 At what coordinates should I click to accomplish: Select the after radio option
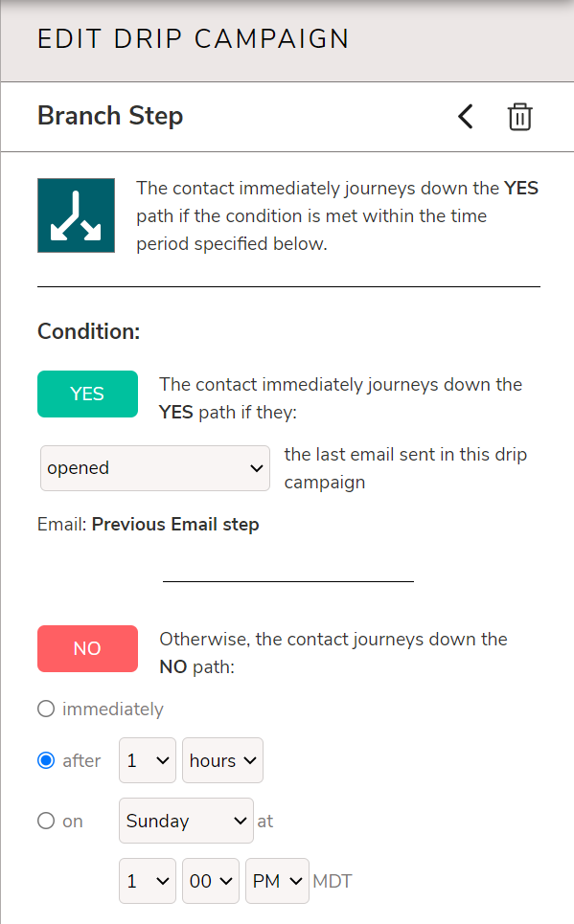(x=46, y=760)
